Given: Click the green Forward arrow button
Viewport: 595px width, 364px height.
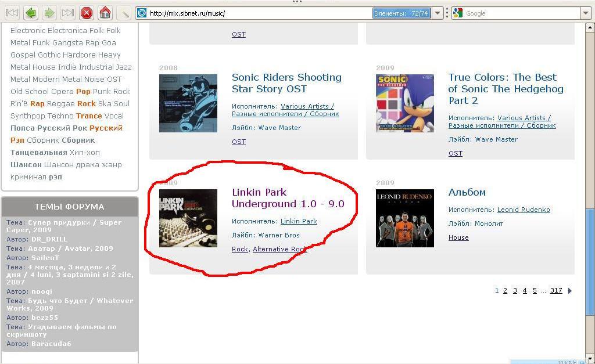Looking at the screenshot, I should [x=49, y=13].
